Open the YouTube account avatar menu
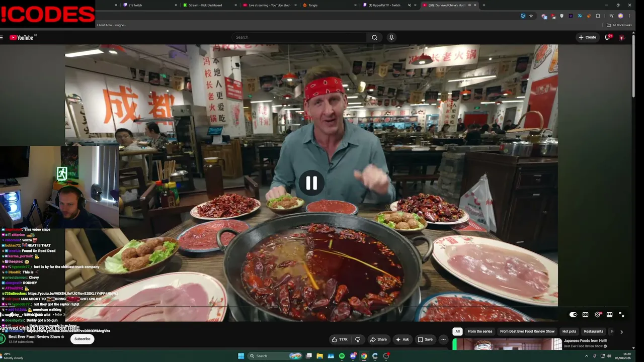This screenshot has width=644, height=362. click(x=622, y=38)
